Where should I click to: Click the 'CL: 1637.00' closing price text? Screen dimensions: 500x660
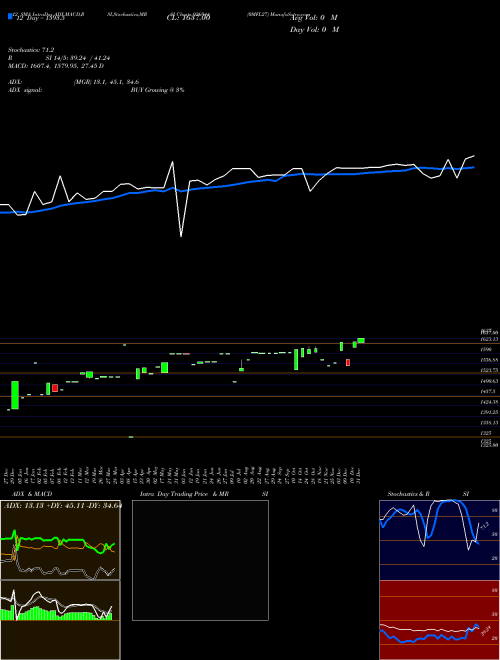[188, 17]
